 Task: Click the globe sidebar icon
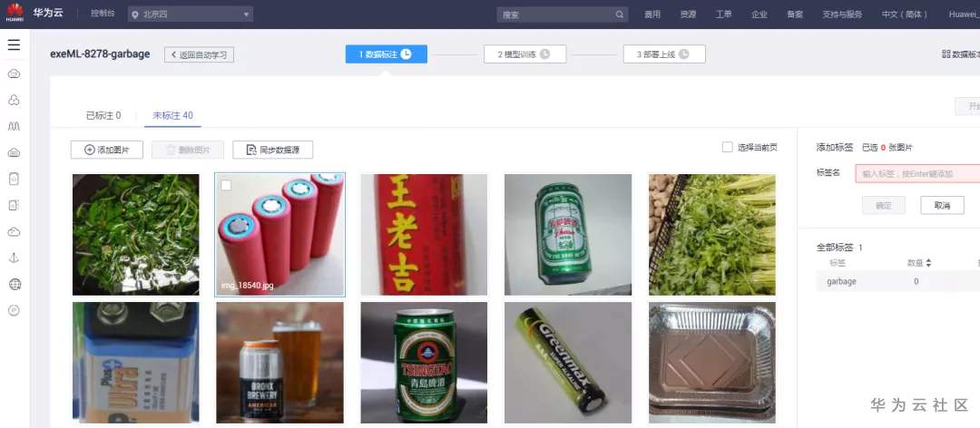(x=15, y=285)
